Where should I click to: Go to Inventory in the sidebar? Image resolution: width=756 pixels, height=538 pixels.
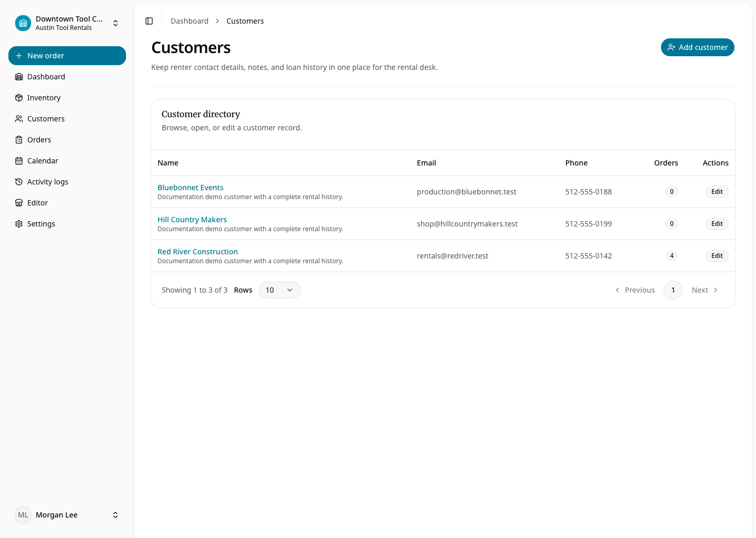click(x=67, y=98)
